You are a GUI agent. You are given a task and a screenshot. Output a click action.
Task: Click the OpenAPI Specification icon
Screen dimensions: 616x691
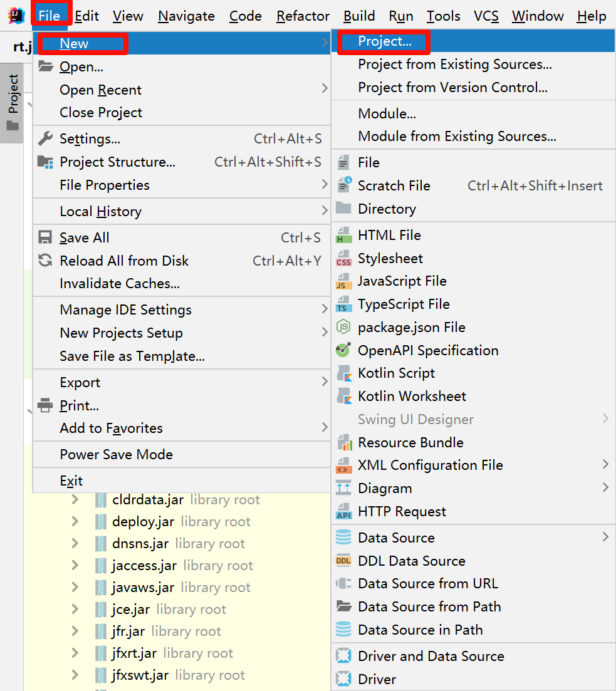point(343,350)
